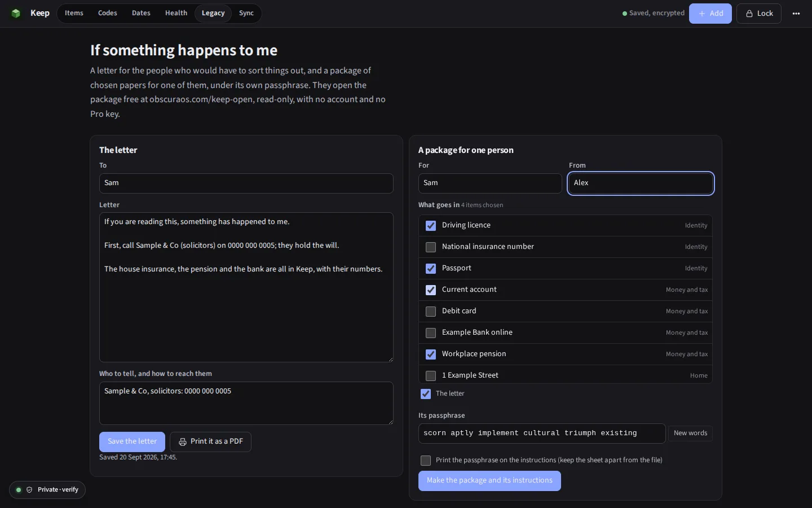Click Print it as a PDF
Viewport: 812px width, 508px height.
point(210,441)
